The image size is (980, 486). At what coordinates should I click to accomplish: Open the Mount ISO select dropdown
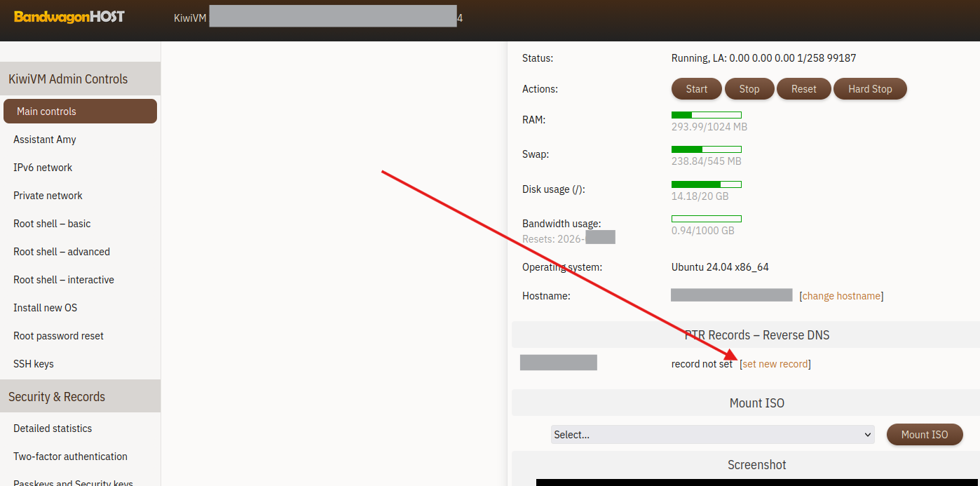(x=713, y=435)
